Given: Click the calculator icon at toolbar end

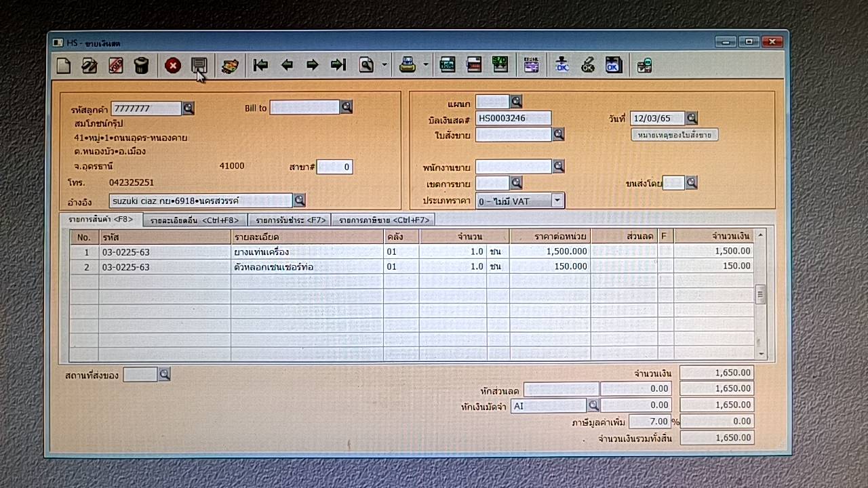Looking at the screenshot, I should coord(644,65).
